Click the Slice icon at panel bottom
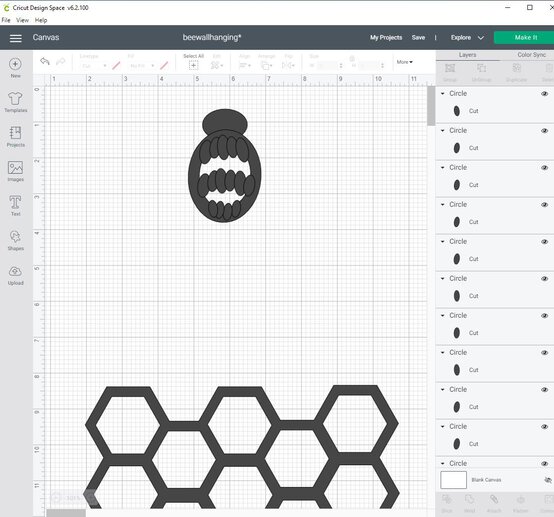554x517 pixels. pyautogui.click(x=447, y=499)
